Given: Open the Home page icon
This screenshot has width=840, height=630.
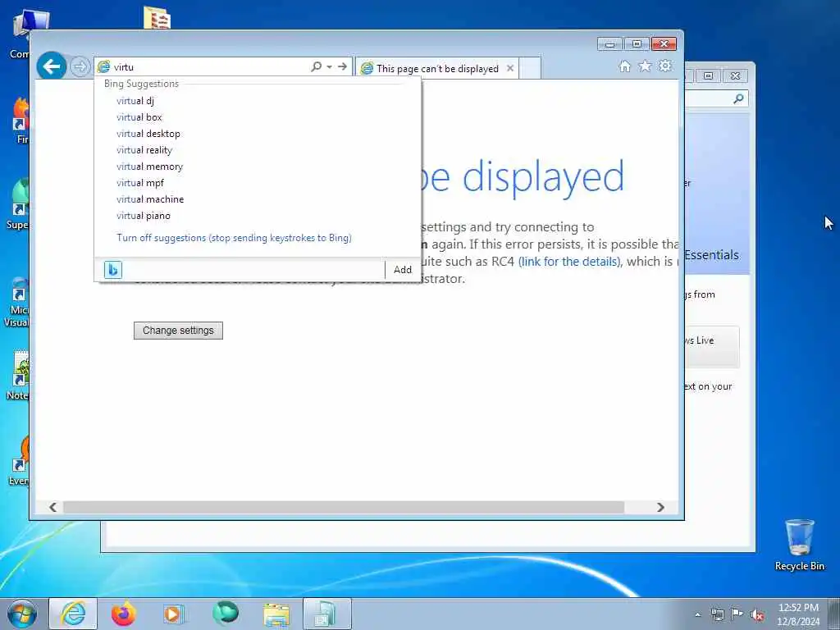Looking at the screenshot, I should click(x=624, y=66).
